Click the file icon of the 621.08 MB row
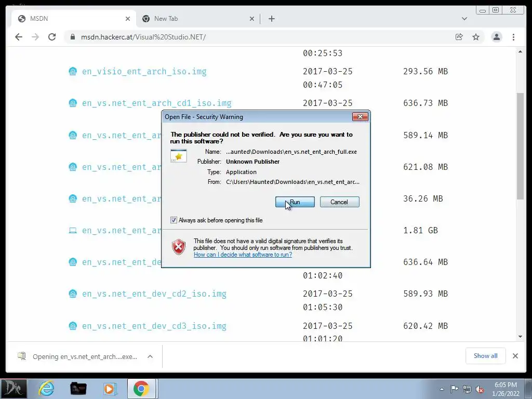The height and width of the screenshot is (399, 532). pyautogui.click(x=73, y=167)
